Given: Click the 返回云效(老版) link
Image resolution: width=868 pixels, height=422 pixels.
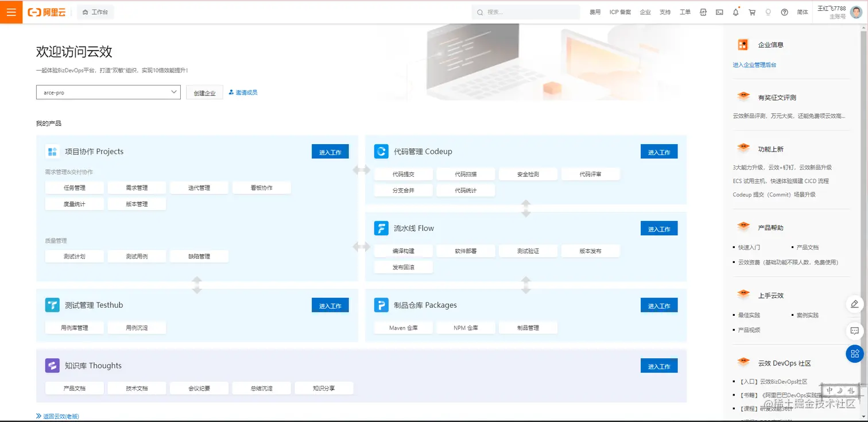Looking at the screenshot, I should pyautogui.click(x=57, y=416).
